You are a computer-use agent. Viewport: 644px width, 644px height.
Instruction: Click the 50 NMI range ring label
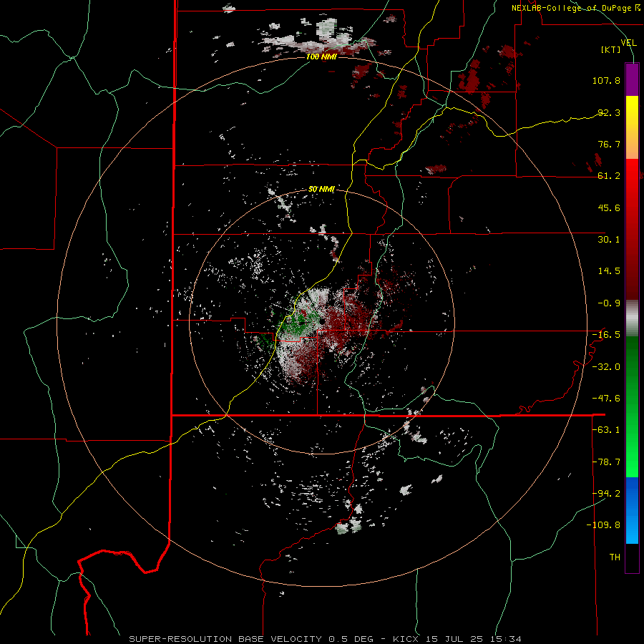pyautogui.click(x=321, y=190)
